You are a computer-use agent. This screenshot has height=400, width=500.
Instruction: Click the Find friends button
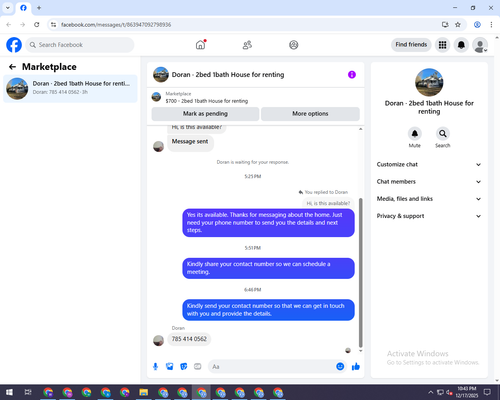coord(411,45)
